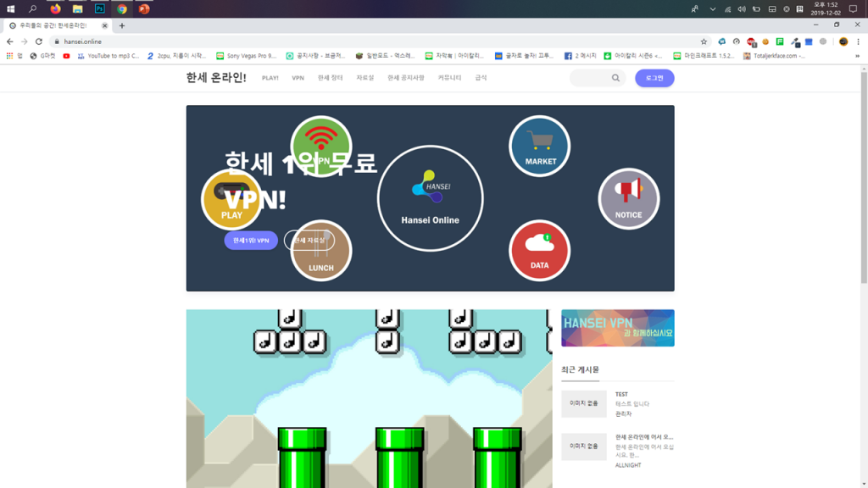The width and height of the screenshot is (868, 488).
Task: Open the Chrome profile avatar
Action: [x=843, y=42]
